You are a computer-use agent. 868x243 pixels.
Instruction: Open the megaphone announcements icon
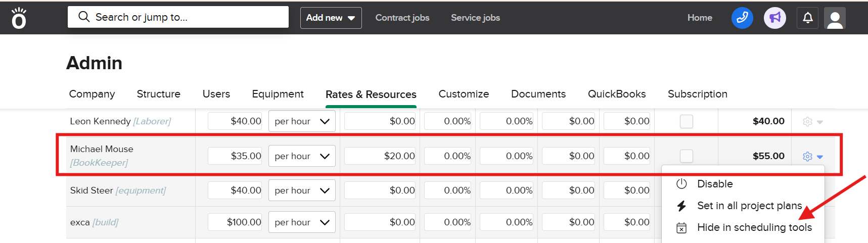774,18
